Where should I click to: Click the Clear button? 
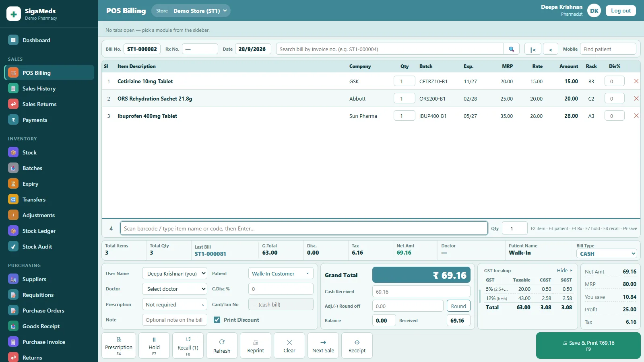click(x=289, y=346)
